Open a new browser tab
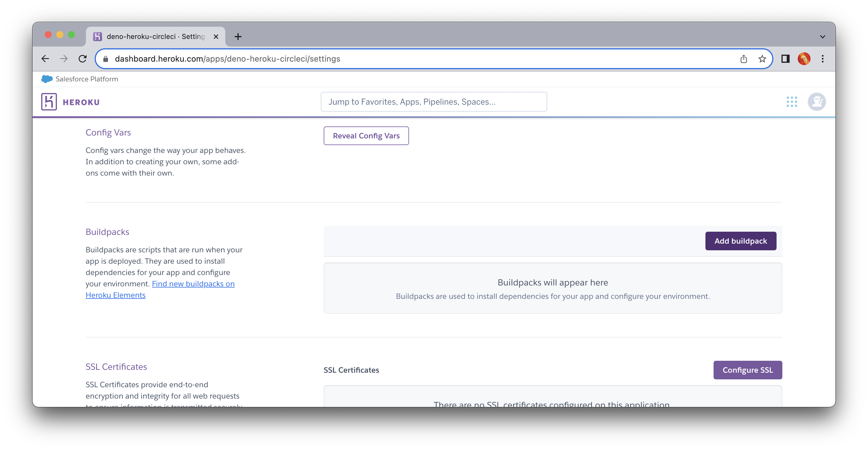The height and width of the screenshot is (450, 868). click(238, 36)
